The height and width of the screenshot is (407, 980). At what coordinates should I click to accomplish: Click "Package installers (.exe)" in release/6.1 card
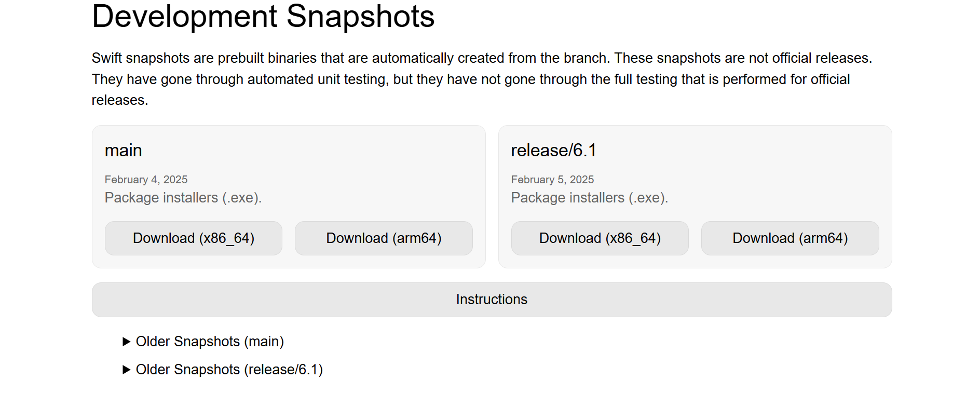[x=590, y=198]
